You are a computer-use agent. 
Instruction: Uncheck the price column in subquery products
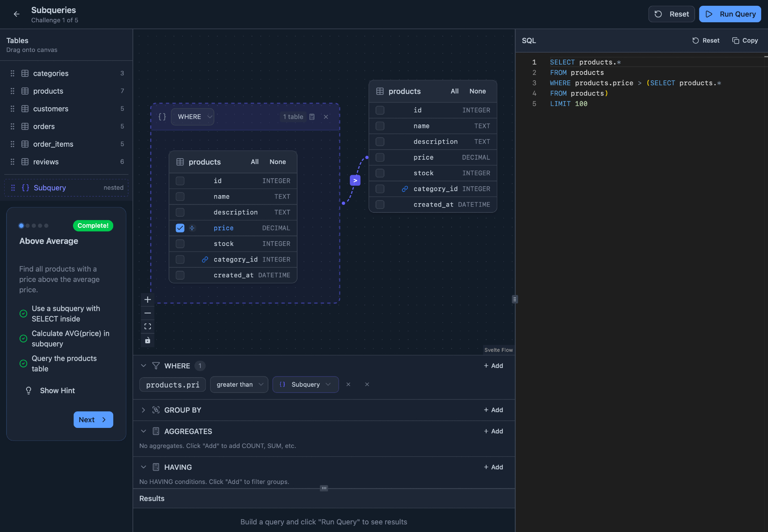coord(180,228)
